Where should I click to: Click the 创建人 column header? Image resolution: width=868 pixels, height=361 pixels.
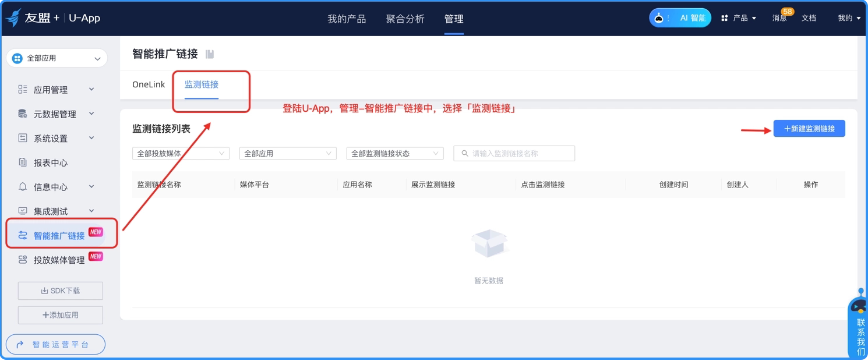pyautogui.click(x=738, y=185)
